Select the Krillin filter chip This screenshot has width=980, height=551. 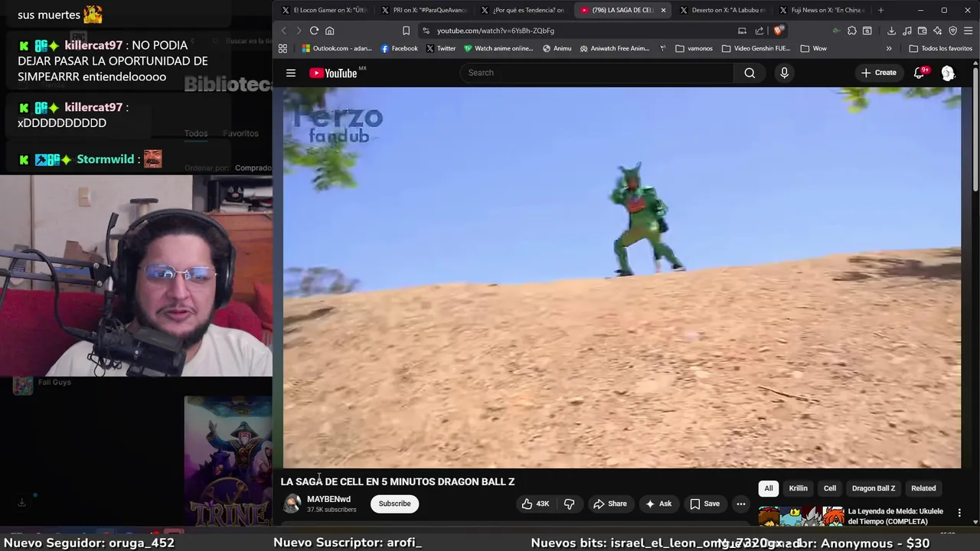[799, 488]
